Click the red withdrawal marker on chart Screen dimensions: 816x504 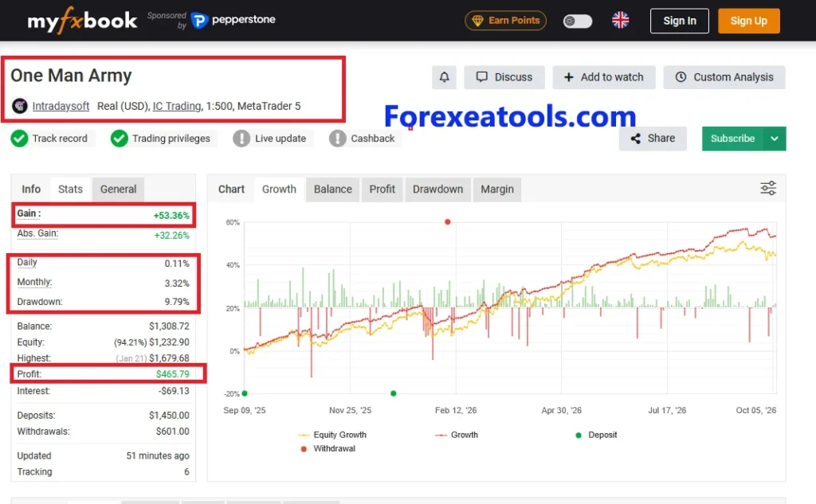point(448,222)
